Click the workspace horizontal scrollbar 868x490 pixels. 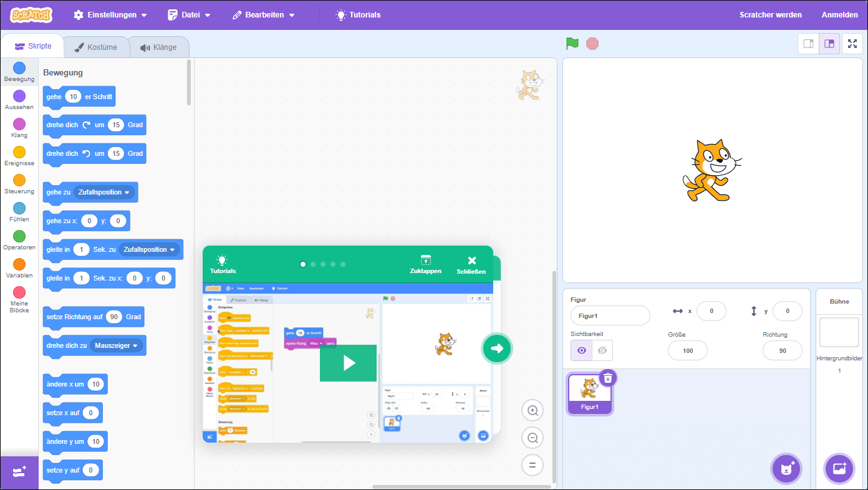click(461, 487)
